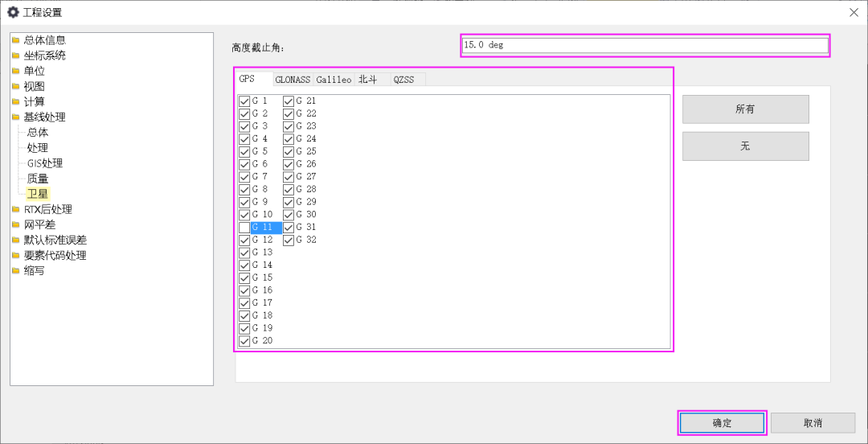Expand the 要素代码处理 tree node
The image size is (868, 444).
coord(55,256)
